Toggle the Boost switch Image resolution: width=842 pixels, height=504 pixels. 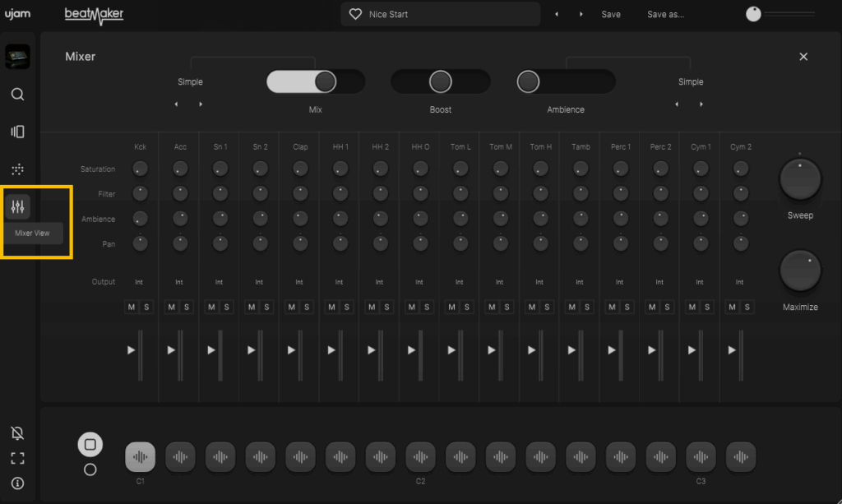click(x=440, y=81)
